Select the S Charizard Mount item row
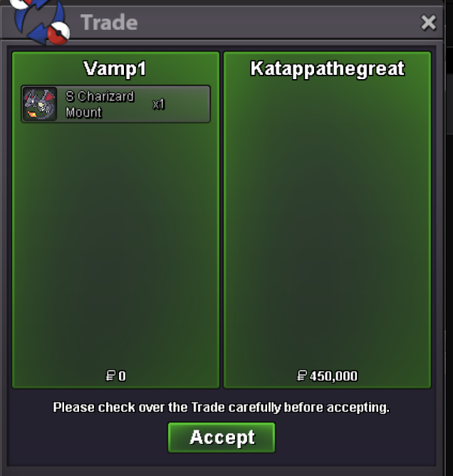The height and width of the screenshot is (476, 453). 115,104
